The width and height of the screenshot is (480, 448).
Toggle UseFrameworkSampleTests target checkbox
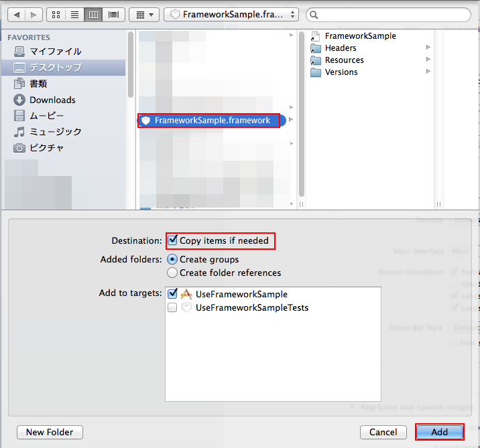172,307
